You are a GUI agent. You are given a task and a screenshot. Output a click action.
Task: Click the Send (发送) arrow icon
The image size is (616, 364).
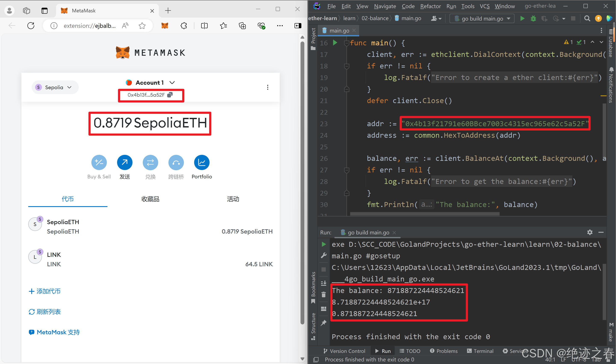point(125,162)
